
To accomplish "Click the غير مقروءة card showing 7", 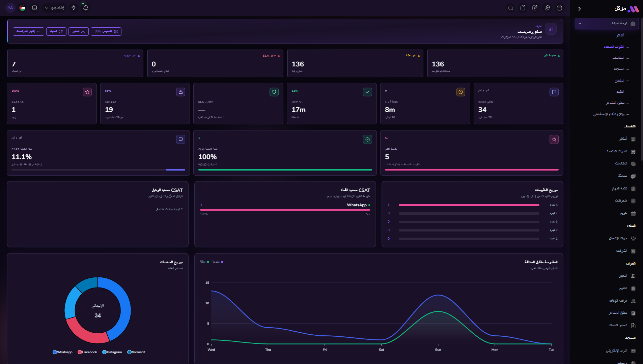I will (75, 63).
